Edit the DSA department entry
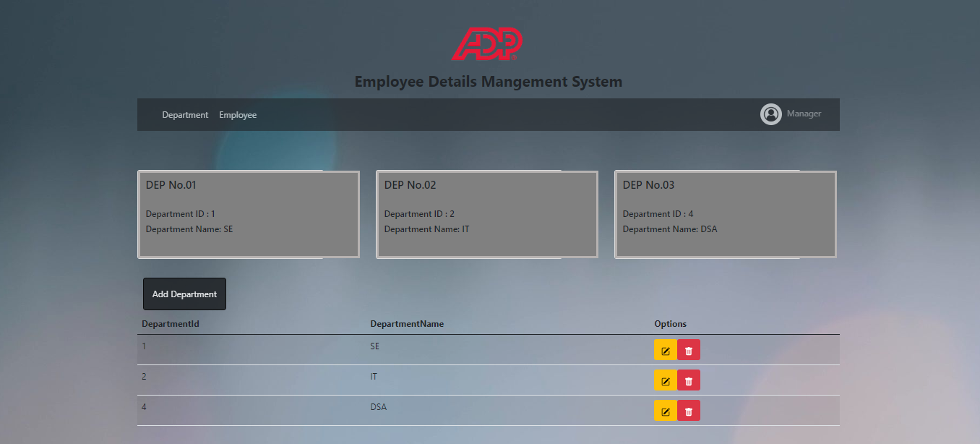 coord(665,410)
